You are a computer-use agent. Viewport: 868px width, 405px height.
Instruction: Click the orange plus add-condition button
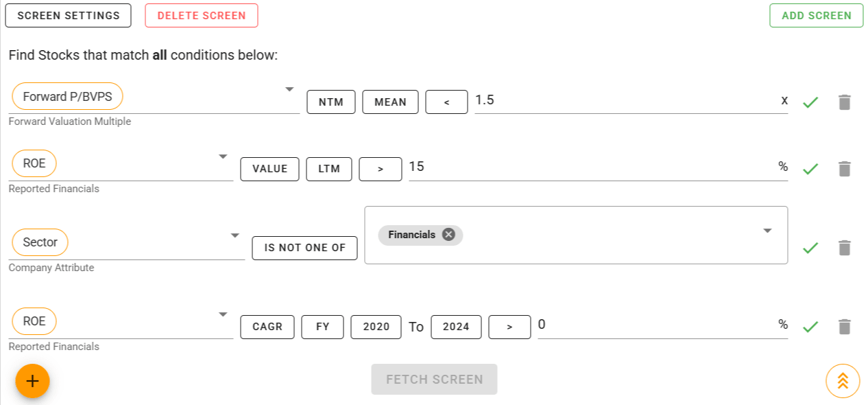pyautogui.click(x=32, y=381)
